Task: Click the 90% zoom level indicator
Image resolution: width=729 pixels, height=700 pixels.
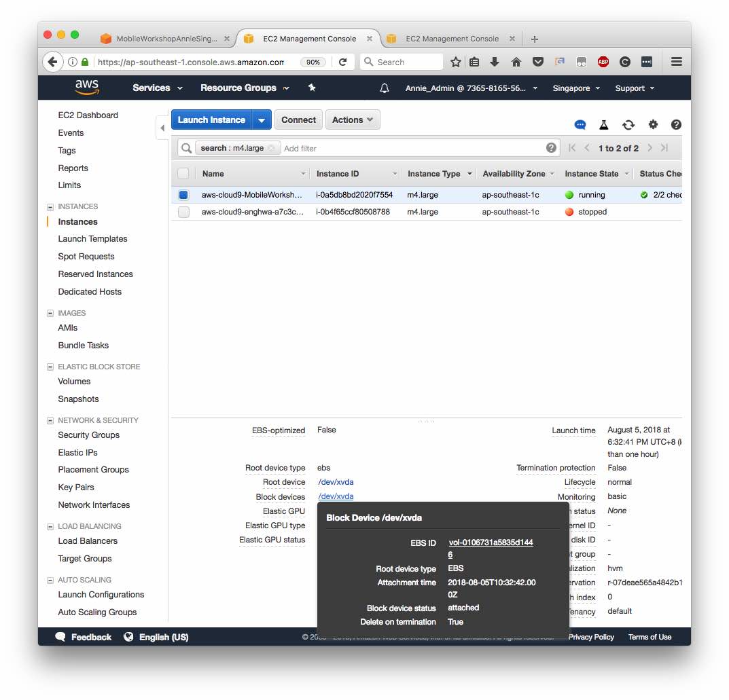Action: click(313, 62)
